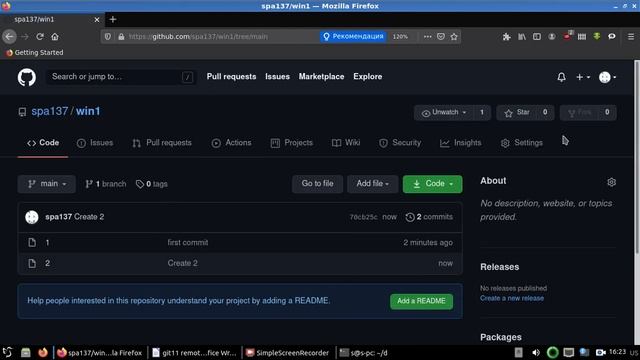Viewport: 640px width, 360px height.
Task: Open commit hash 70cb25c
Action: pyautogui.click(x=363, y=217)
